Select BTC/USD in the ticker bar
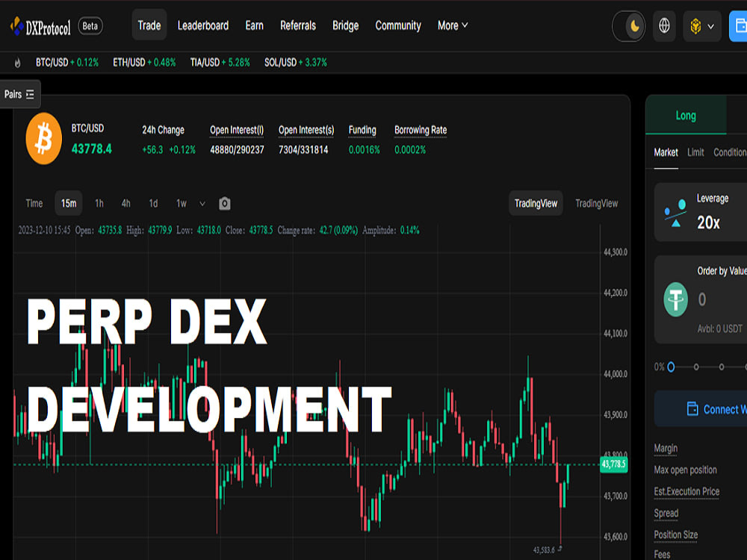This screenshot has width=747, height=560. coord(67,63)
